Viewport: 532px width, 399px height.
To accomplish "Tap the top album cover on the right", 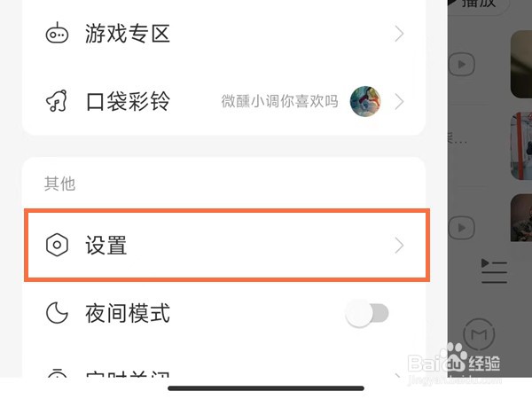I will pyautogui.click(x=521, y=64).
